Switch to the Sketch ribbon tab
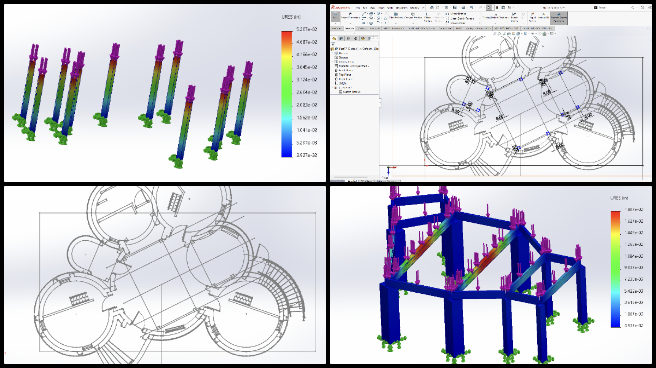The width and height of the screenshot is (656, 368). [349, 28]
